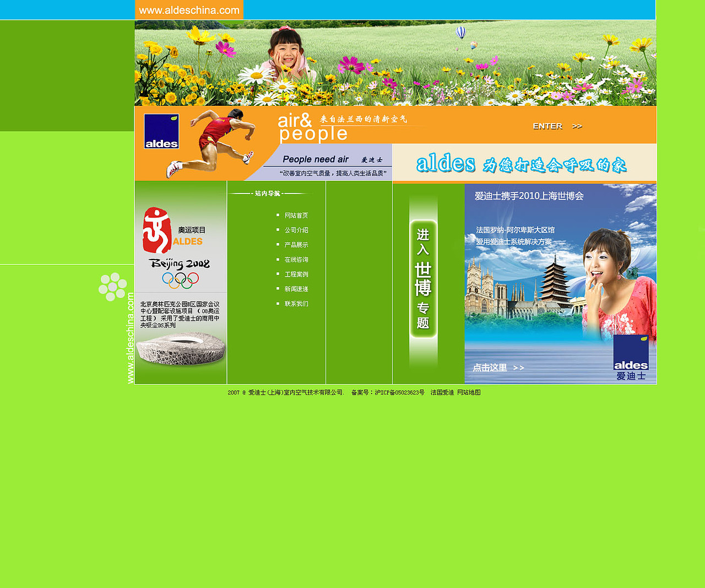705x588 pixels.
Task: Click the www.aldeschina.com orange header tab
Action: point(189,10)
